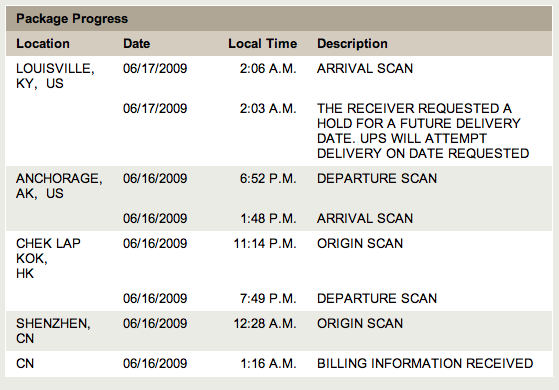Select the 6:52 P.M. departure scan time

click(x=268, y=178)
